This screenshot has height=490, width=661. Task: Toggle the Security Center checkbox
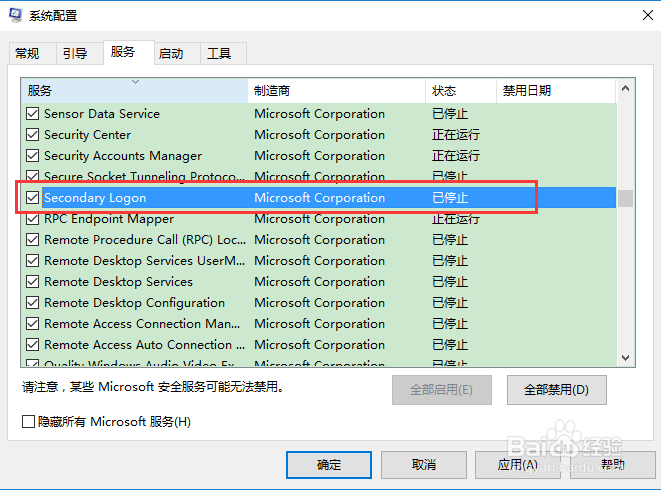click(33, 135)
